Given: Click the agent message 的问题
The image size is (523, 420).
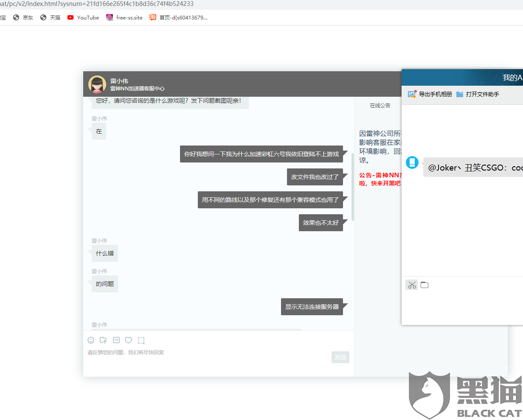Looking at the screenshot, I should click(x=105, y=284).
